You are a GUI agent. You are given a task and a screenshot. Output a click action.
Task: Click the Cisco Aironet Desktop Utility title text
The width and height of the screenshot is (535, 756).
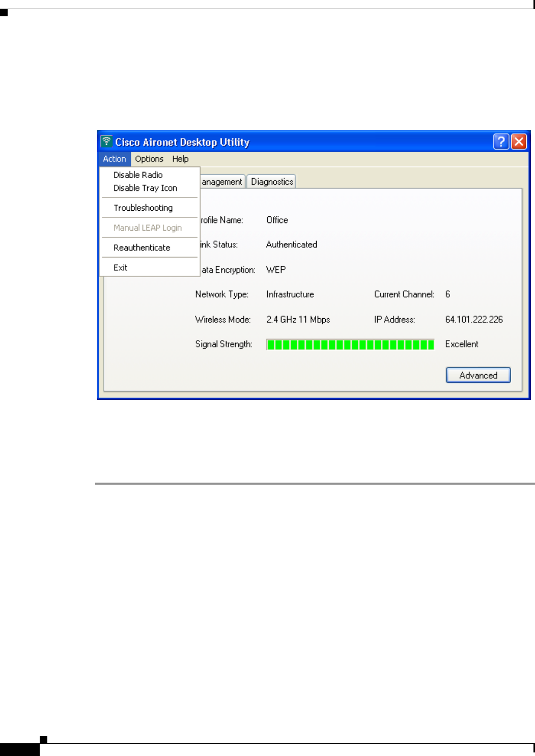(x=182, y=142)
